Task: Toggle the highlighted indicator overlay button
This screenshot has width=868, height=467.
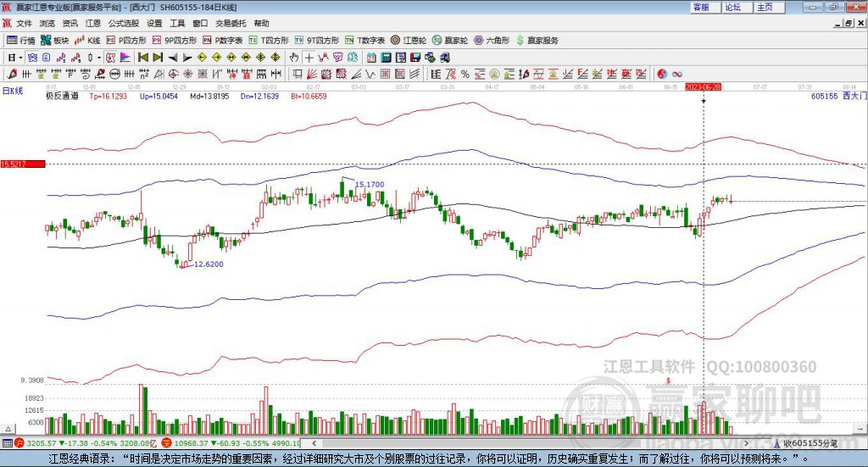Action: [x=32, y=58]
